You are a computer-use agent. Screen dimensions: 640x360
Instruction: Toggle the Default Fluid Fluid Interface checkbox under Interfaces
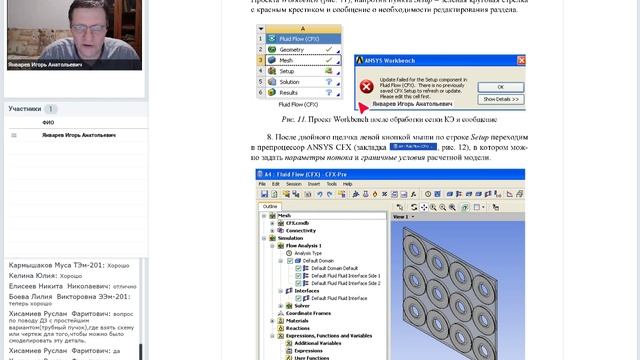pos(298,298)
